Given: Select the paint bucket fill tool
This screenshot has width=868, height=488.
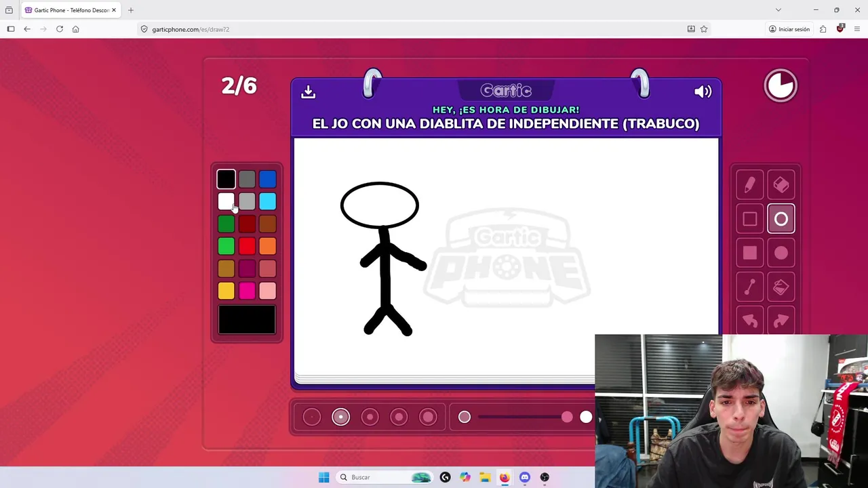Looking at the screenshot, I should tap(781, 287).
